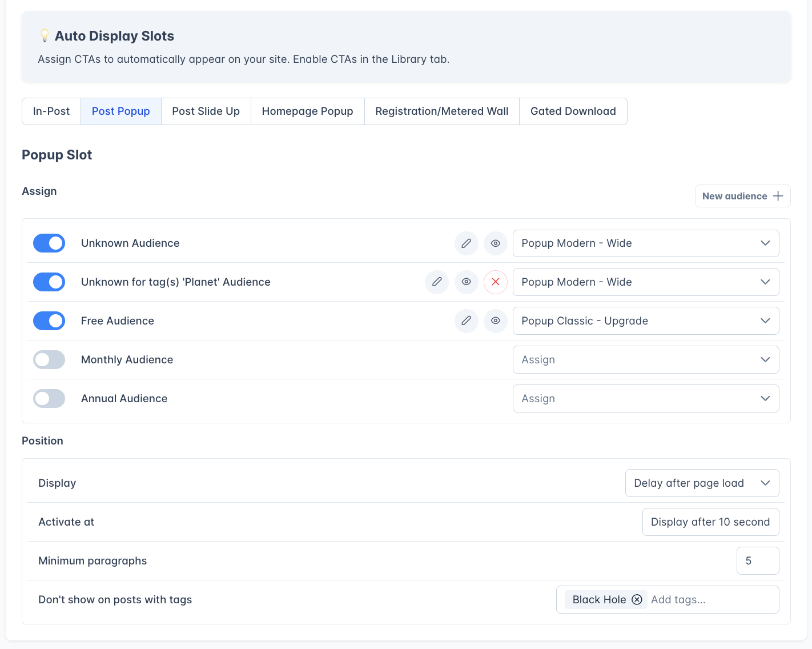Image resolution: width=812 pixels, height=649 pixels.
Task: Click the Monthly Audience label
Action: click(127, 360)
